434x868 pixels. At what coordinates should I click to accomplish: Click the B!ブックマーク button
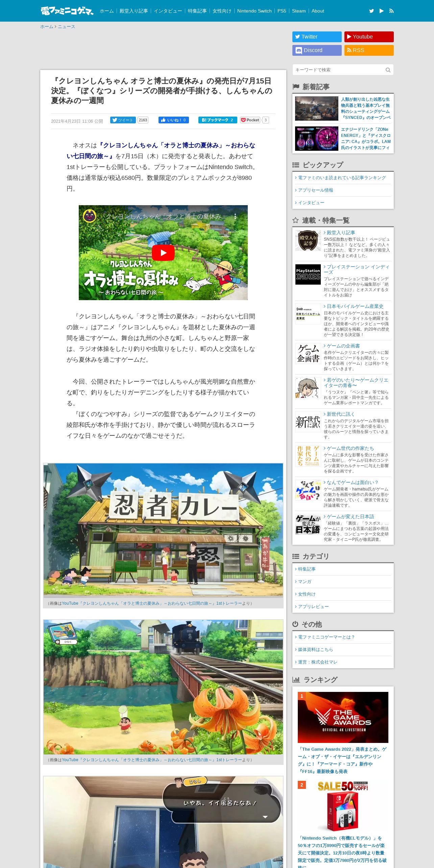[x=218, y=120]
